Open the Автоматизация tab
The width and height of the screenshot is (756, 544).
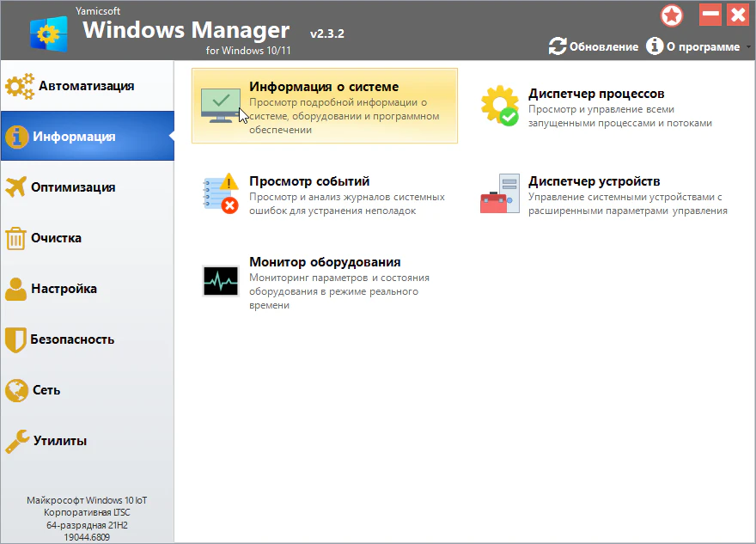(x=86, y=86)
